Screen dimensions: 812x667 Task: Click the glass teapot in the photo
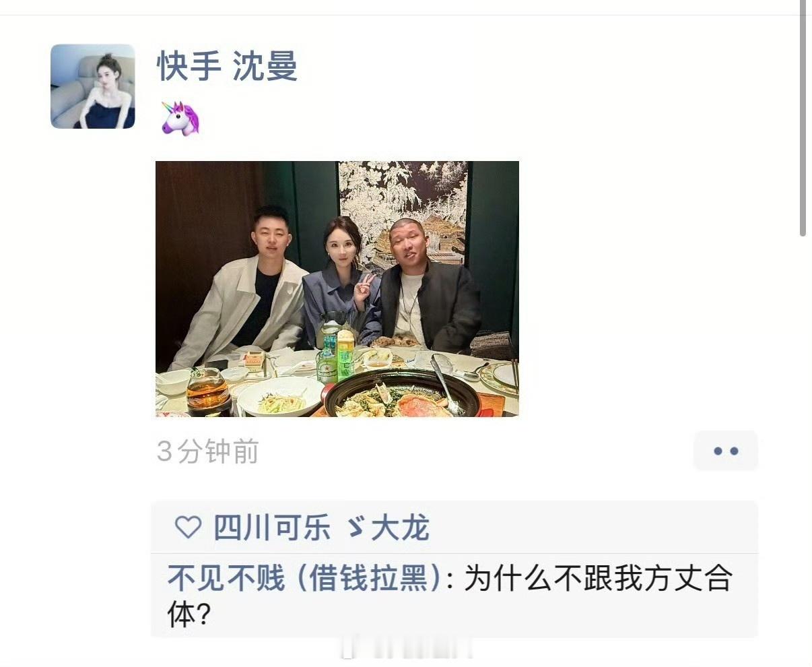tap(207, 391)
